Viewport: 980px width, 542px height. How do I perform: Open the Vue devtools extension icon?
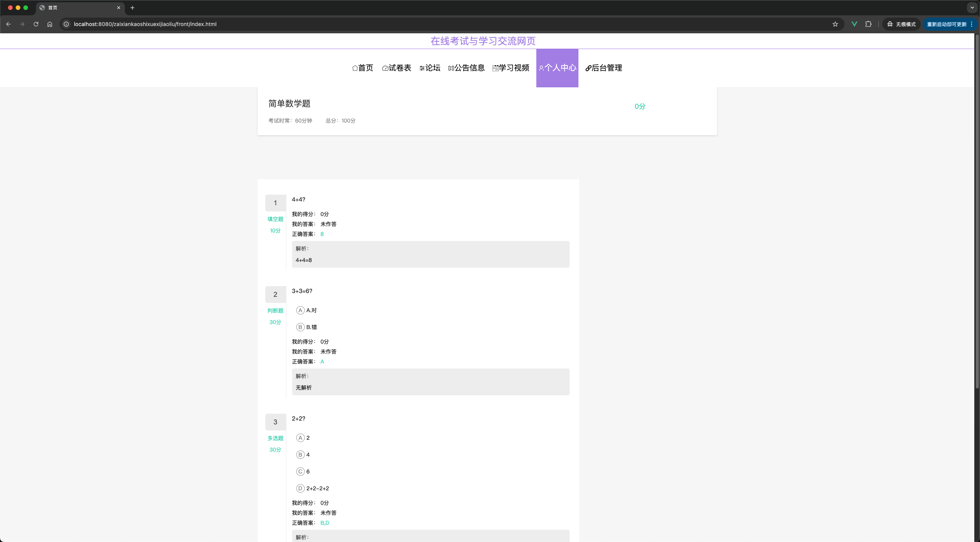point(854,24)
